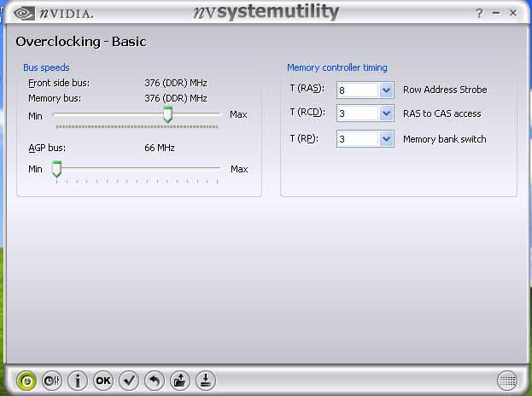Click the T (RAS) value field showing 8
This screenshot has width=532, height=396.
358,90
